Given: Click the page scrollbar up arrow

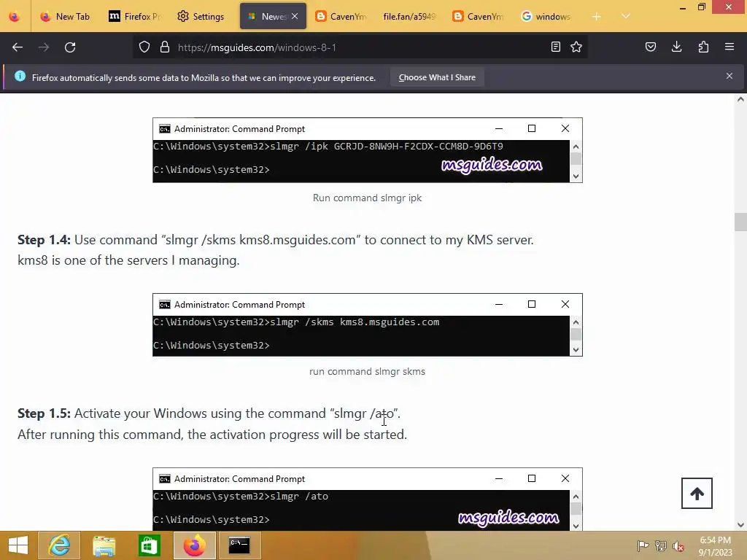Looking at the screenshot, I should tap(740, 99).
